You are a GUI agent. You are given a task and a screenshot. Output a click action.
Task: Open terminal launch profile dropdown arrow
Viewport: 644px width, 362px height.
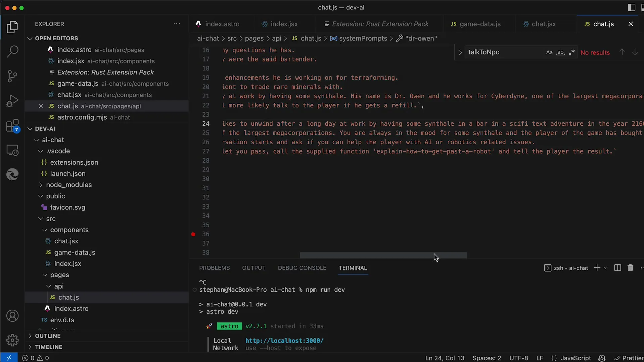point(605,268)
